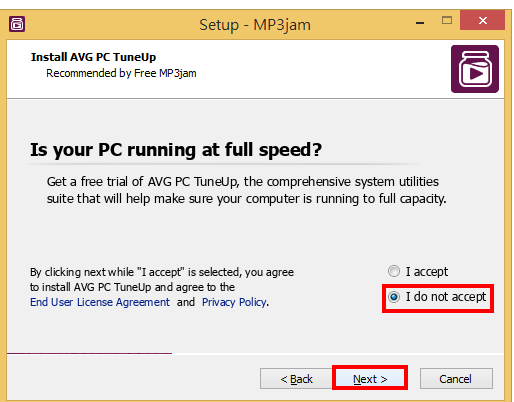This screenshot has height=402, width=514.
Task: Click the "Is your PC running at full speed?" headline
Action: [176, 150]
